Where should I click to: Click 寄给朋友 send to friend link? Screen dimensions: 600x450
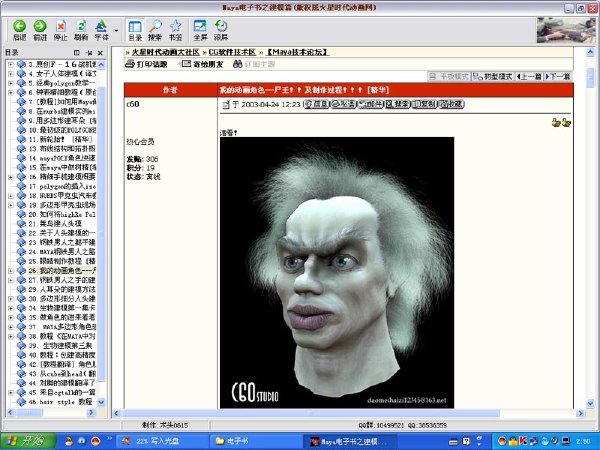(202, 64)
